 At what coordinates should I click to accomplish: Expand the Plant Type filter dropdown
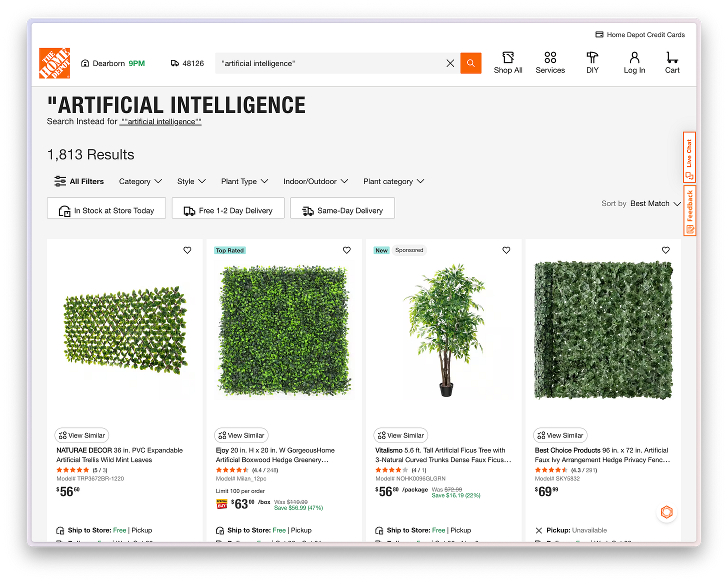pyautogui.click(x=244, y=181)
